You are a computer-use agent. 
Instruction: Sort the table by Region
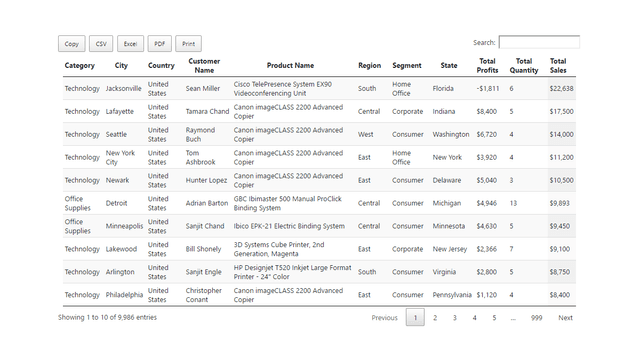click(x=369, y=65)
